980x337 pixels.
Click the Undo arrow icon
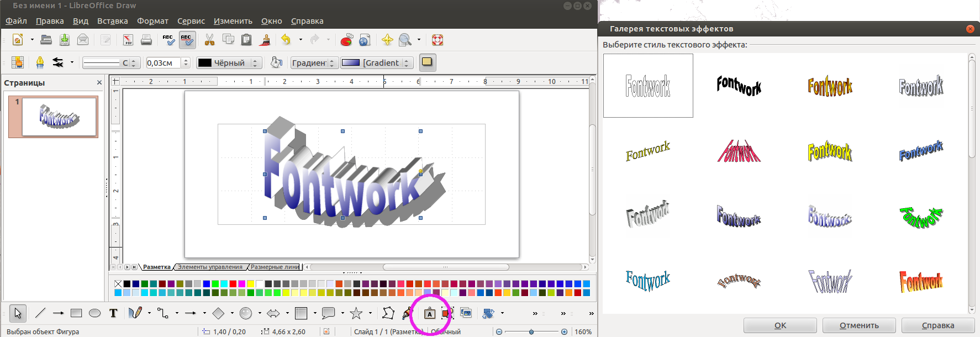[x=286, y=40]
